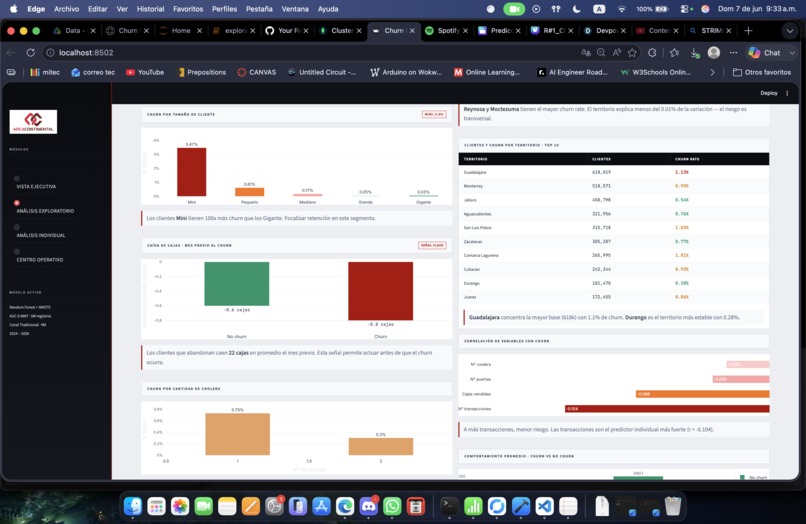Close the STRIM tab
The width and height of the screenshot is (806, 524).
pyautogui.click(x=728, y=31)
